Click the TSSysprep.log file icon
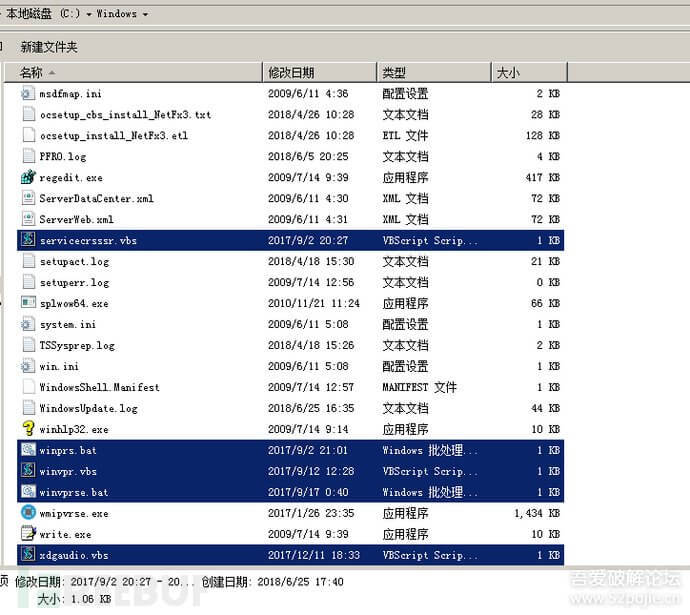The image size is (690, 615). [x=28, y=345]
